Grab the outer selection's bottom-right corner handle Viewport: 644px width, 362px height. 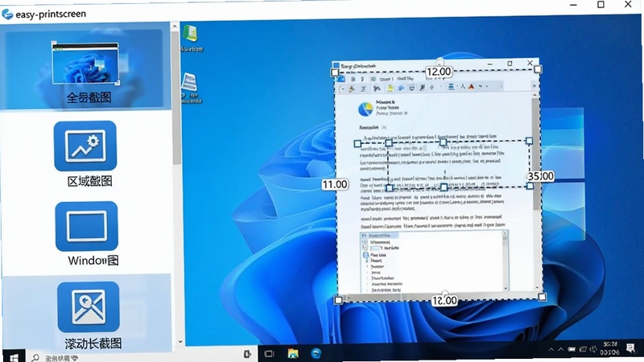[x=542, y=296]
